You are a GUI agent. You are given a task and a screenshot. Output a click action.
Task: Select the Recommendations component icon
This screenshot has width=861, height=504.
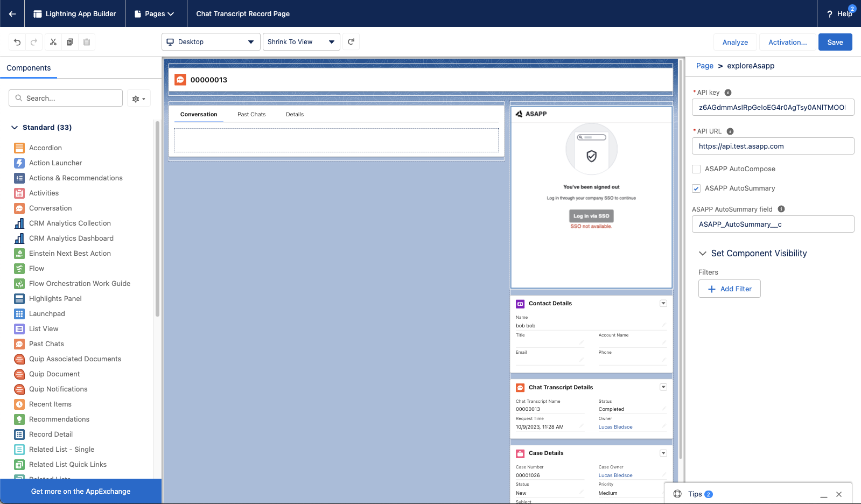[x=19, y=419]
